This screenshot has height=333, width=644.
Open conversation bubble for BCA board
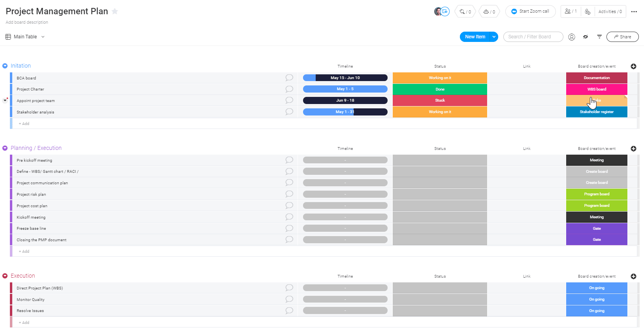pos(289,78)
